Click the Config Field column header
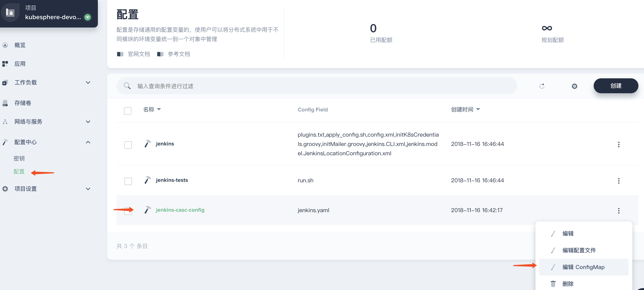 coord(312,110)
